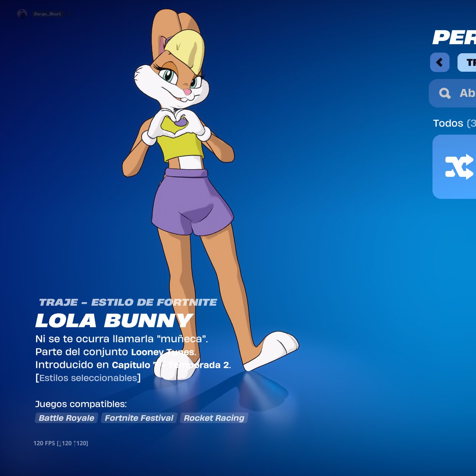Click the player avatar icon
This screenshot has height=476, width=476.
point(22,14)
